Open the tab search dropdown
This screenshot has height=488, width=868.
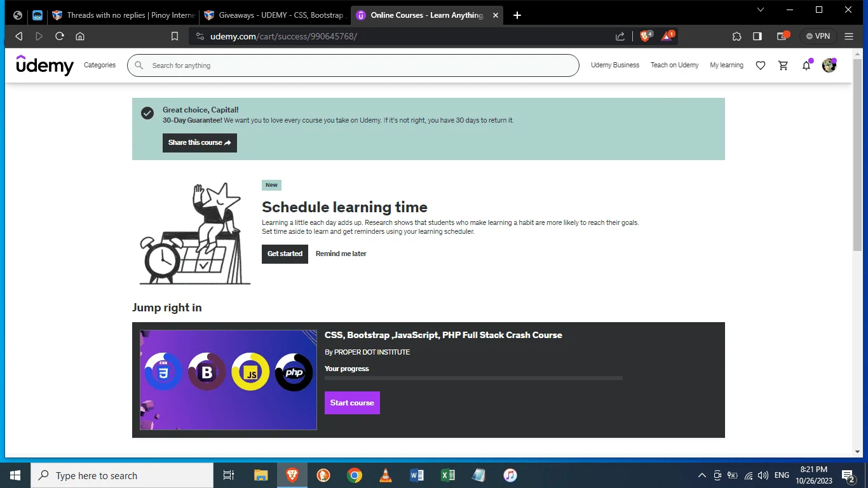(x=761, y=10)
